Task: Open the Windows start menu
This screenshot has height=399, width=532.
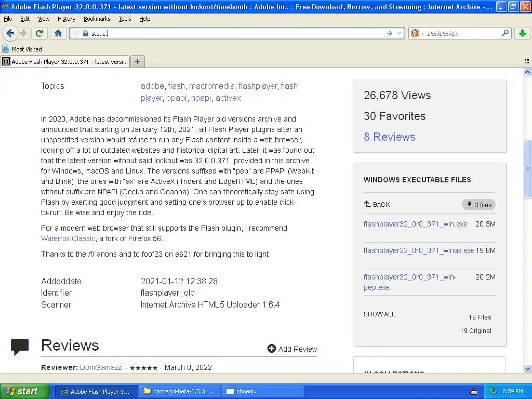Action: [25, 391]
